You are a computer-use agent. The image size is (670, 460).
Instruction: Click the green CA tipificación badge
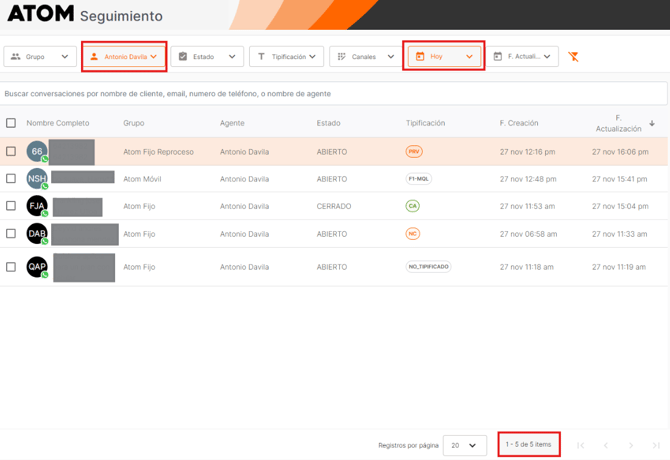point(413,206)
